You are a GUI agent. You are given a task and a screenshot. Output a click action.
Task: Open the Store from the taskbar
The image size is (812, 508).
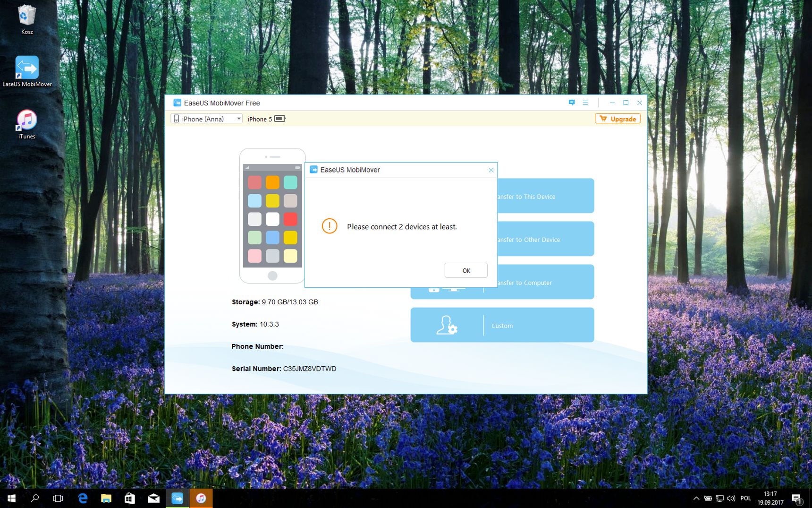[x=130, y=498]
